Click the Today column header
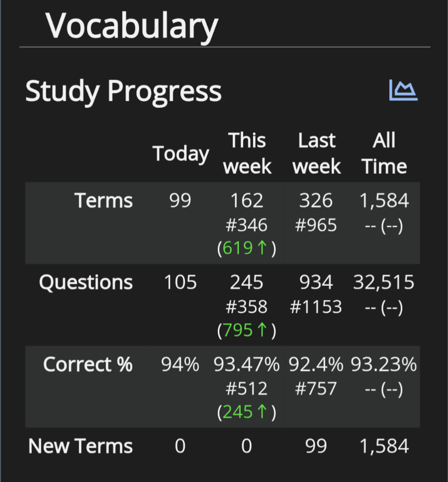Viewport: 448px width, 482px height. click(x=180, y=154)
